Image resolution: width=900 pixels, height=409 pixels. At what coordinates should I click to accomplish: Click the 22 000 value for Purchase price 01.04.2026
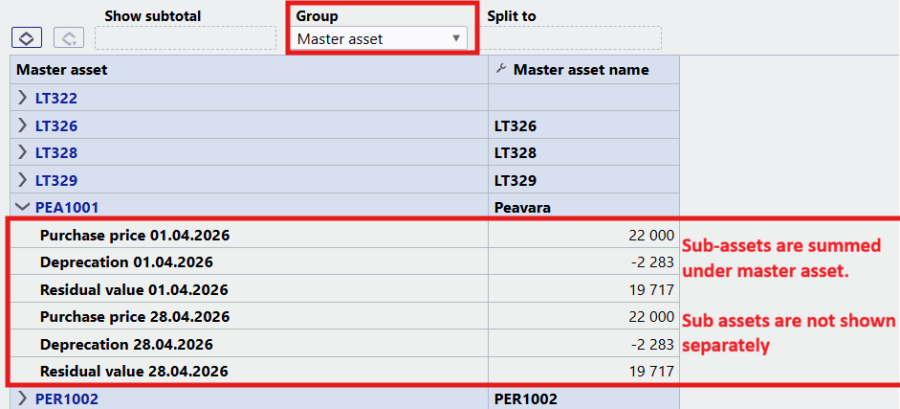coord(651,235)
